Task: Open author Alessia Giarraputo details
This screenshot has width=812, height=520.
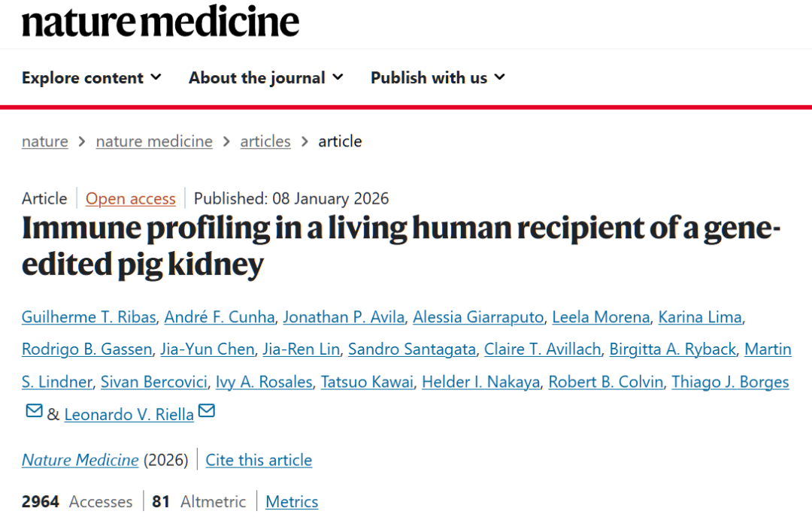Action: (x=478, y=317)
